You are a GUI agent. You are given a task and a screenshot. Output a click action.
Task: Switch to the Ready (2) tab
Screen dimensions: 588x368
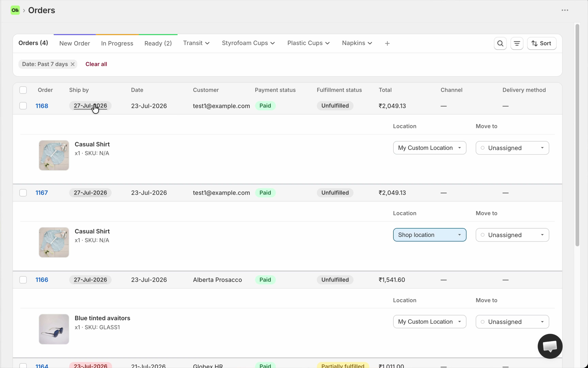158,43
